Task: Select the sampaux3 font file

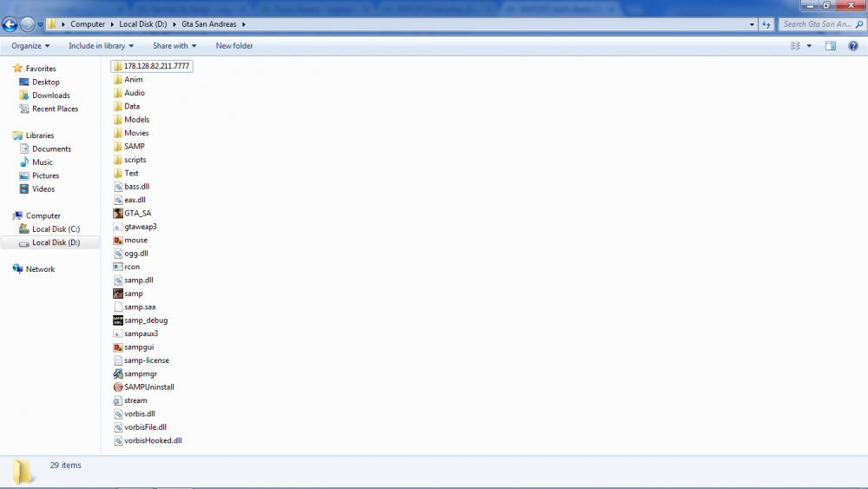Action: [x=135, y=334]
